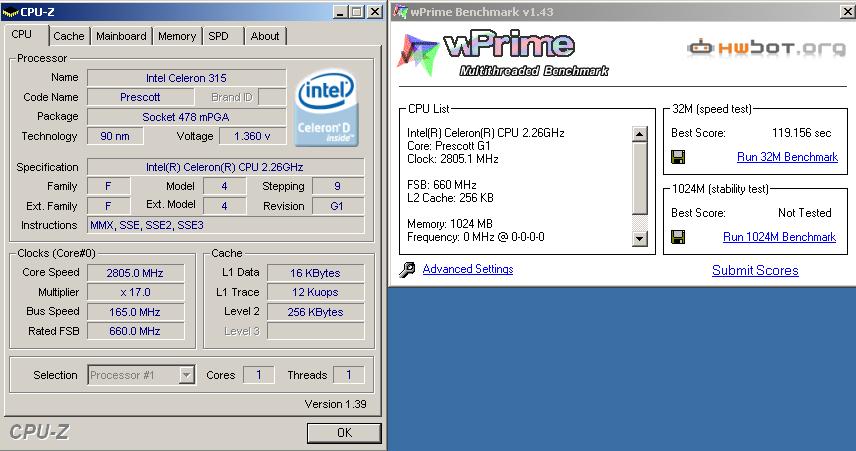Click the floppy save icon under 32M test
This screenshot has width=856, height=451.
(678, 157)
